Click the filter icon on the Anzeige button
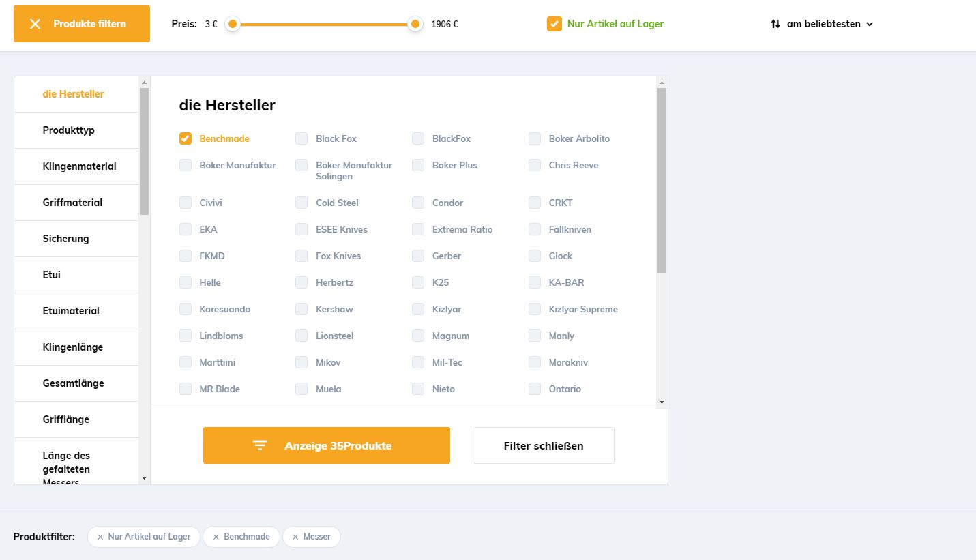This screenshot has height=560, width=976. [260, 445]
